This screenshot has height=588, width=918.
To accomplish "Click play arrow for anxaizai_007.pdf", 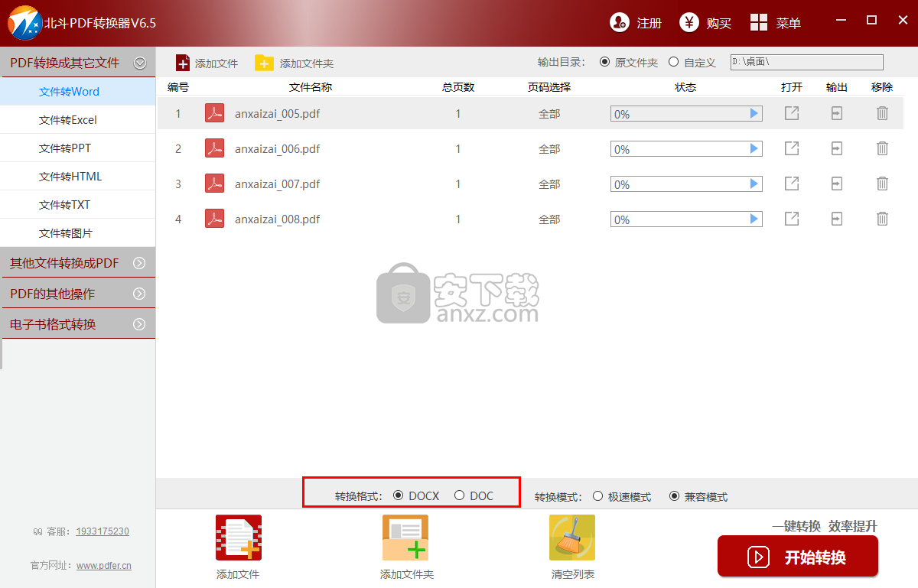I will (754, 184).
